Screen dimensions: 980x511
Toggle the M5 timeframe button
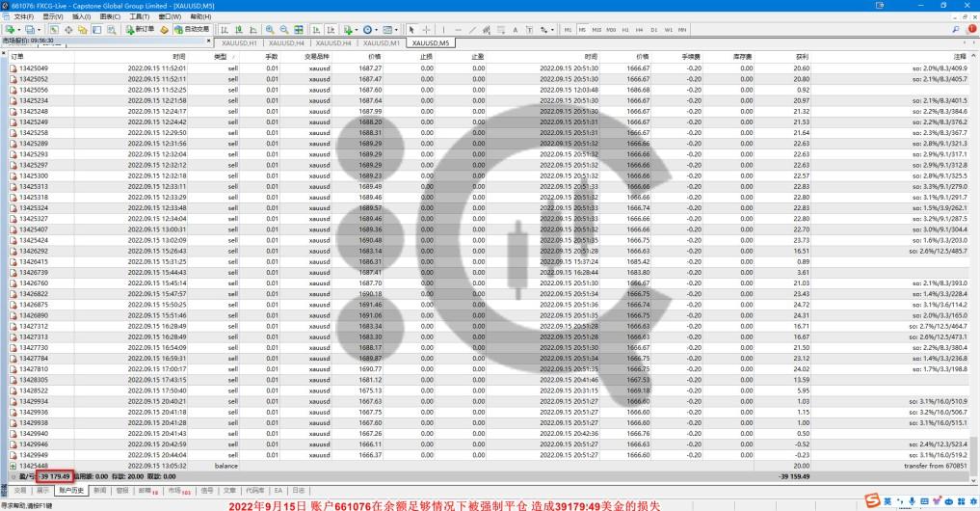(582, 30)
